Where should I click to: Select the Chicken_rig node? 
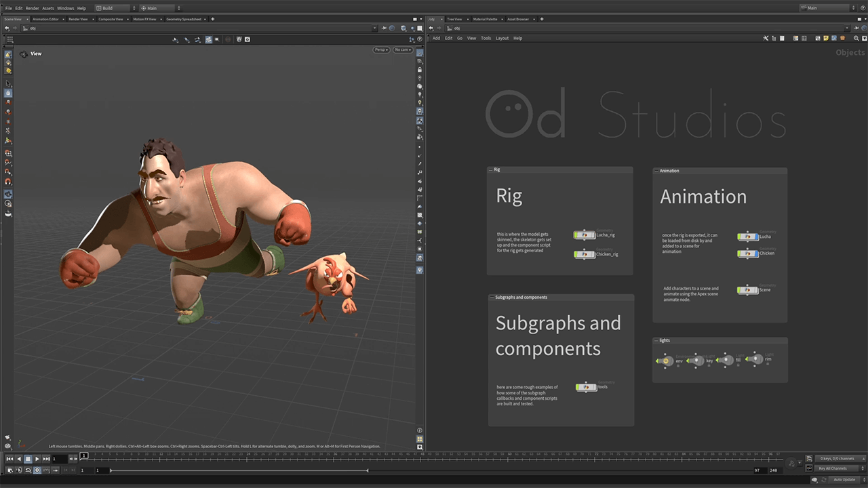pos(584,254)
